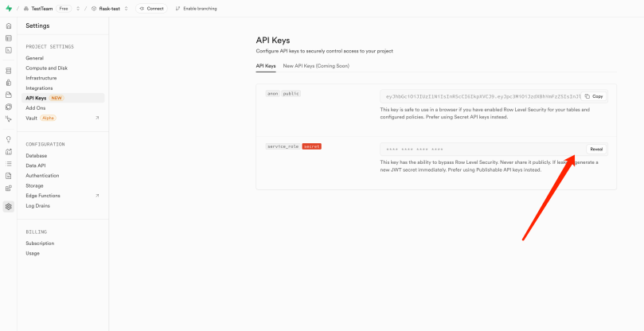Screen dimensions: 644x331
Task: Click the Supabase logo icon
Action: (x=8, y=8)
